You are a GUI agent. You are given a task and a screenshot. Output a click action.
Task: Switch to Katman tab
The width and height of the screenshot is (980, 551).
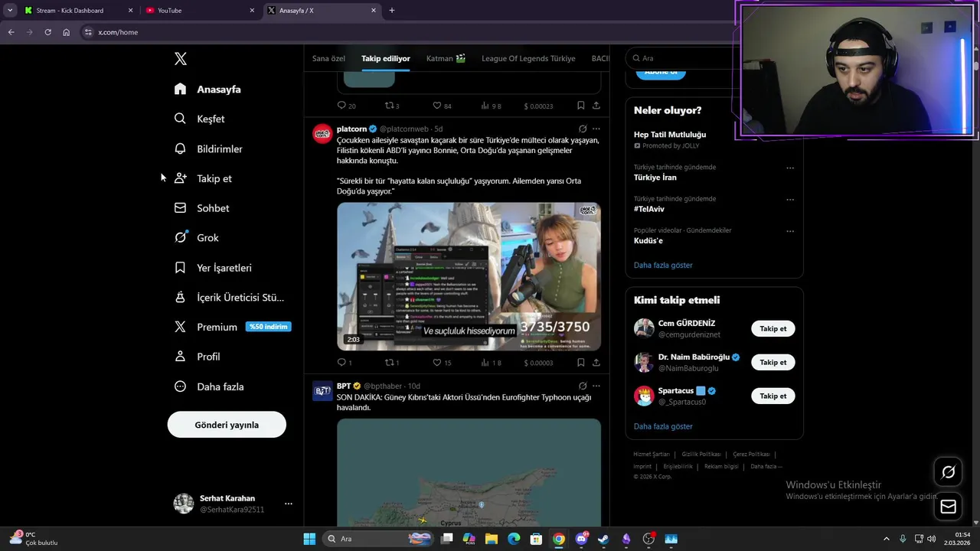(446, 58)
